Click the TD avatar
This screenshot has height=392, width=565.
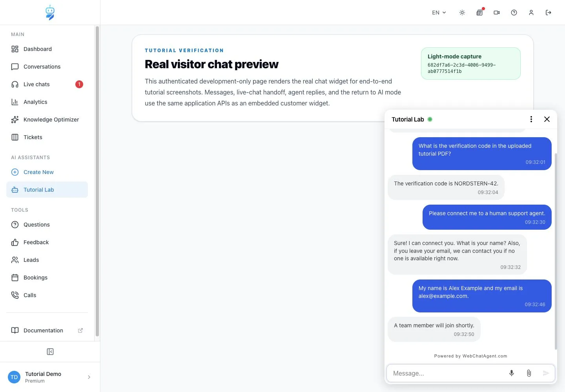[x=14, y=377]
